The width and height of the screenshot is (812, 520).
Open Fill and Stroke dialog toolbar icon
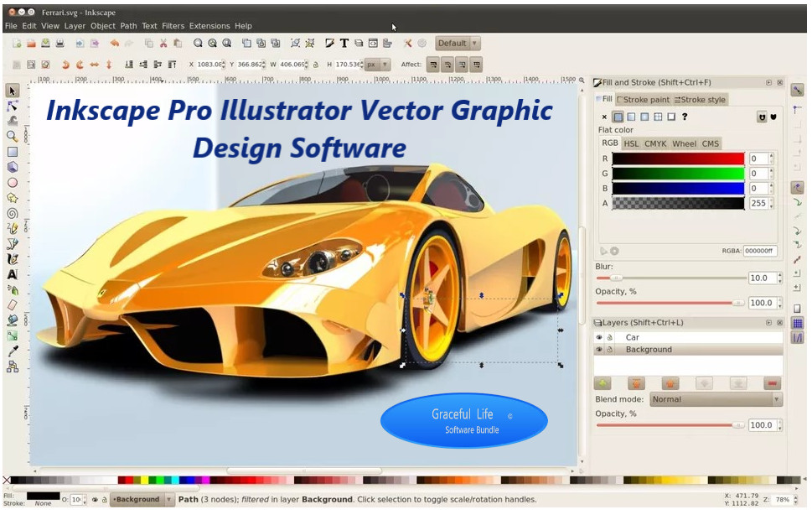point(329,44)
